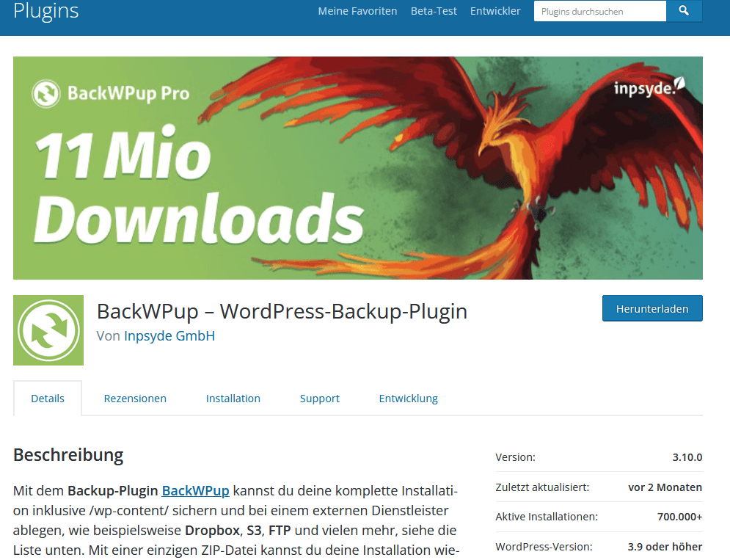The image size is (730, 560).
Task: Open the Support tab
Action: [x=320, y=399]
